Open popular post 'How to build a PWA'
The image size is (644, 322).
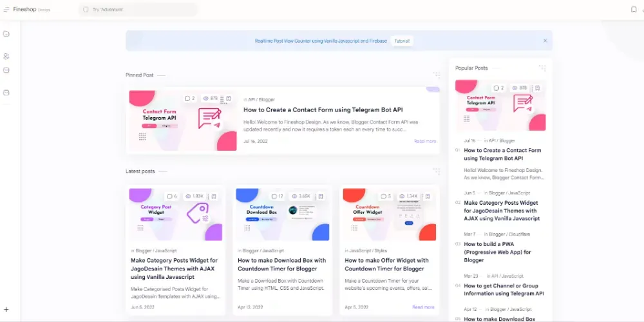click(x=497, y=252)
